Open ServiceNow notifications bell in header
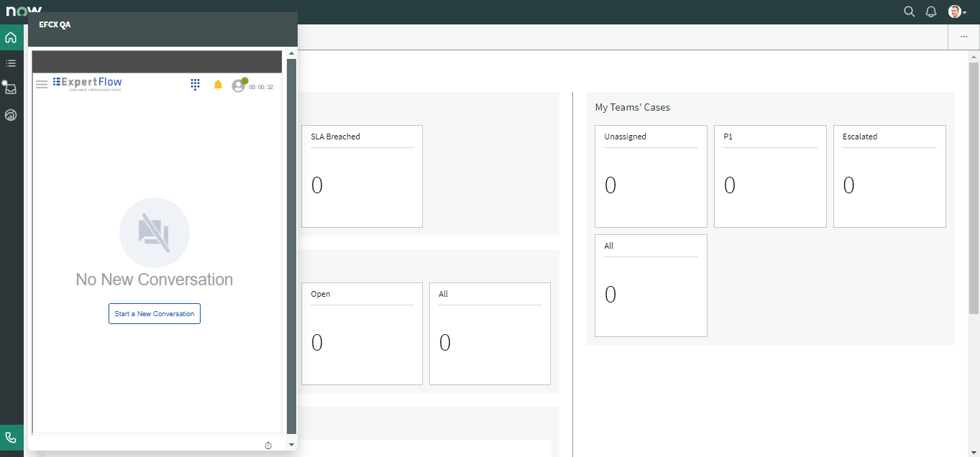Screen dimensions: 980x457 pyautogui.click(x=931, y=11)
